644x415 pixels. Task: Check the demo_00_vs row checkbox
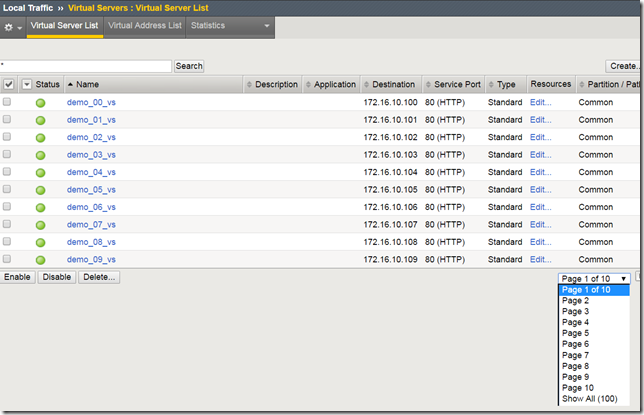coord(7,101)
